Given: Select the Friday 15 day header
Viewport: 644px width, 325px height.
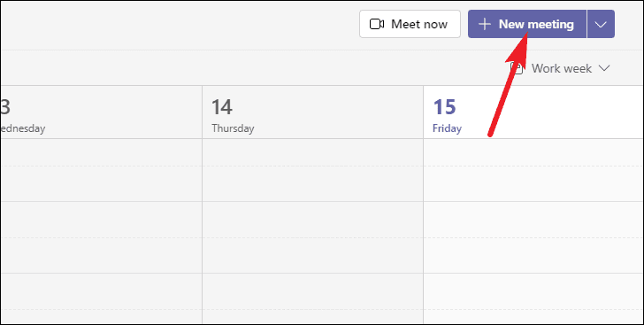Looking at the screenshot, I should (x=533, y=112).
